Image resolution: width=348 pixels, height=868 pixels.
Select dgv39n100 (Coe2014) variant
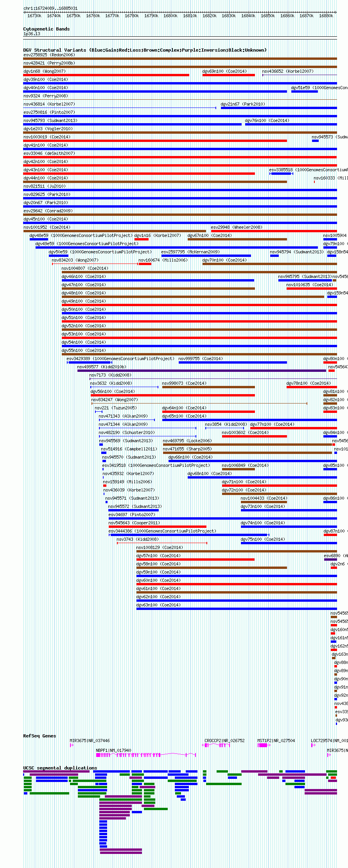45,80
